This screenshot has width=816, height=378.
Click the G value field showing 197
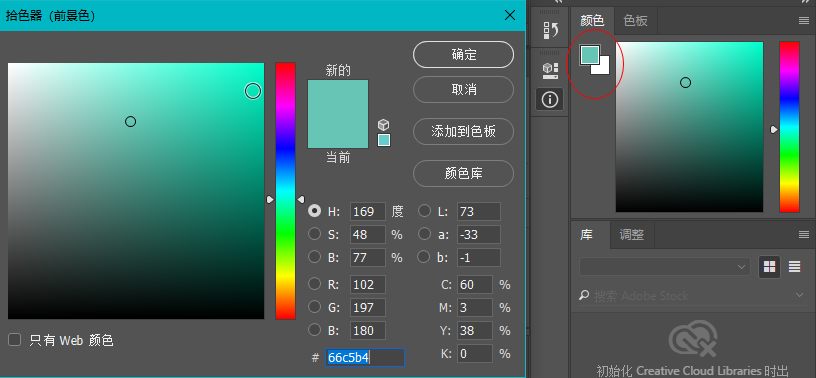(368, 308)
